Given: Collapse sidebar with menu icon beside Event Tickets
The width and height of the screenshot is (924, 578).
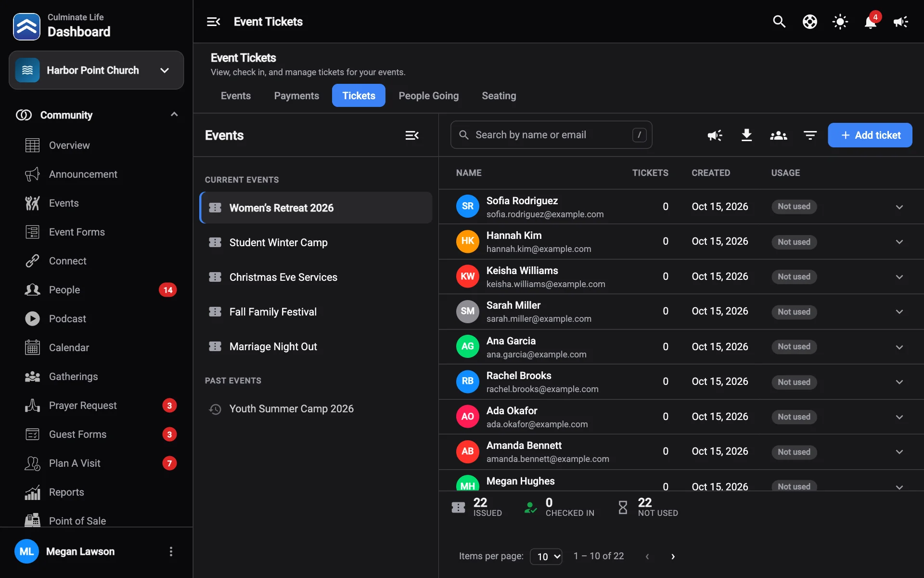Looking at the screenshot, I should tap(213, 22).
